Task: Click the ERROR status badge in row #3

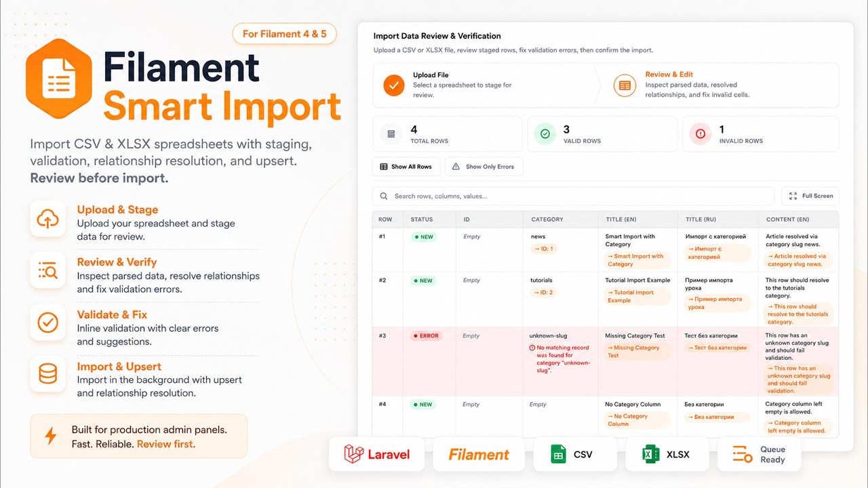Action: [427, 336]
